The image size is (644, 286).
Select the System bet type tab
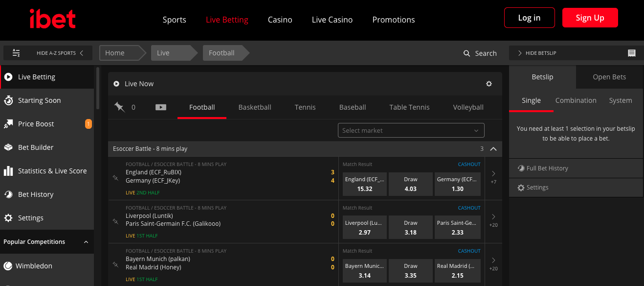(621, 100)
